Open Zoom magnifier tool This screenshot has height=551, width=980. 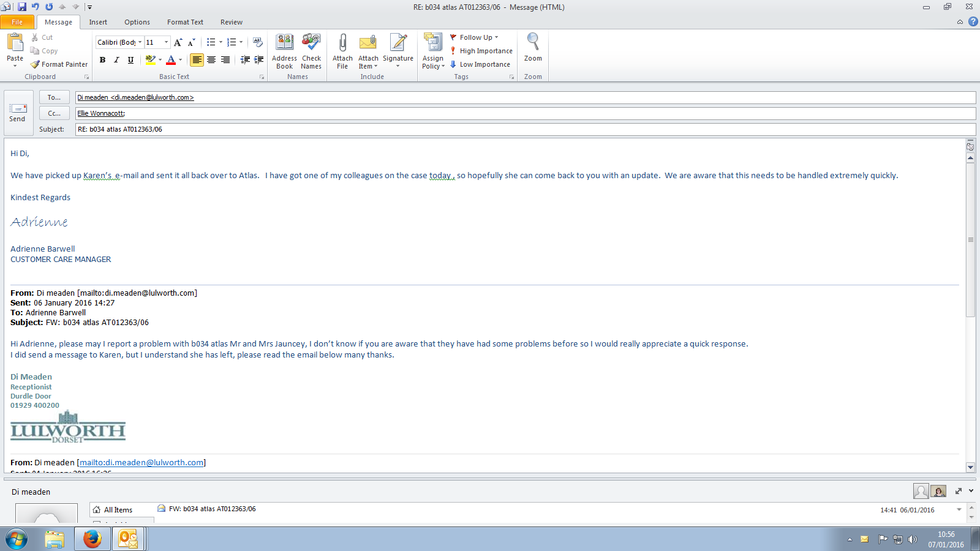coord(533,48)
